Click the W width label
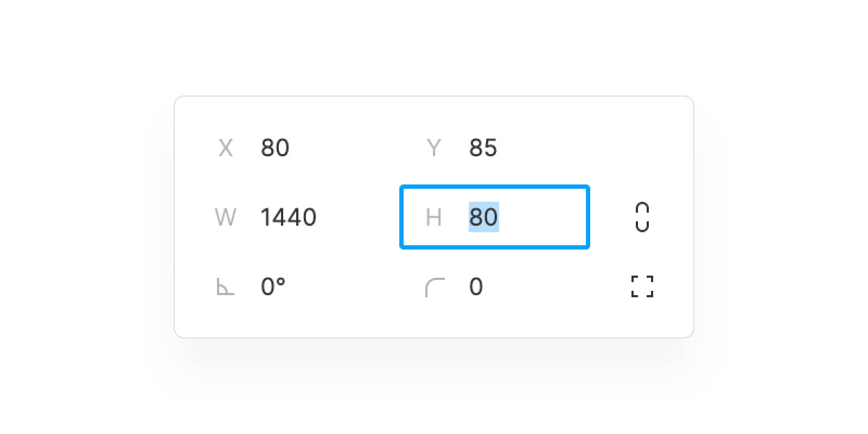Screen dimensions: 868x434 click(225, 217)
